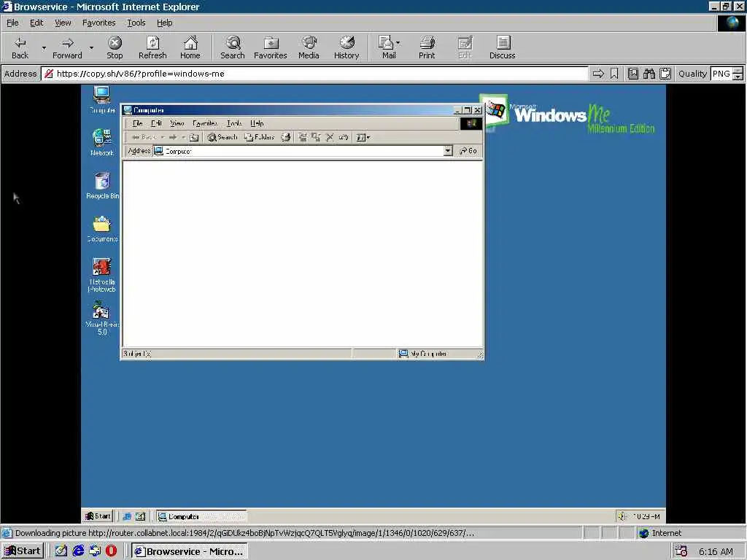Click the Go arrow beside address bar
Screen dimensions: 747x560
(x=598, y=74)
